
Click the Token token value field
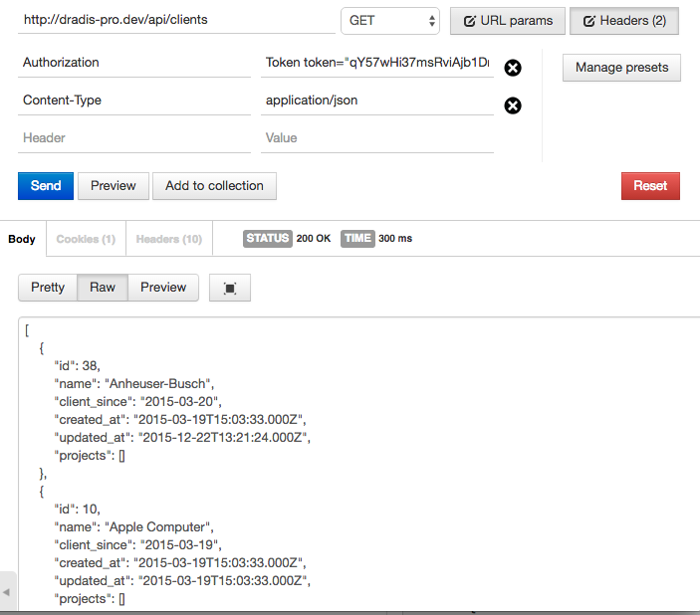[x=377, y=63]
